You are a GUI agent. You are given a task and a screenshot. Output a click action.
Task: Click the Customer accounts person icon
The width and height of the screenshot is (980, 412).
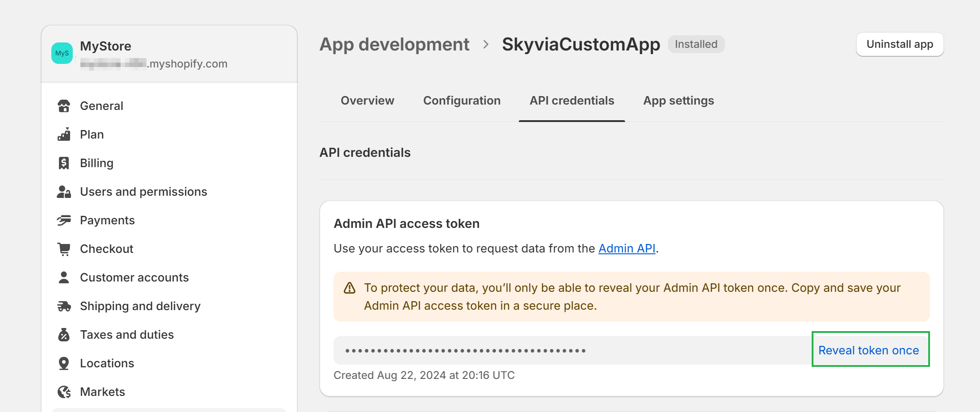click(x=64, y=277)
